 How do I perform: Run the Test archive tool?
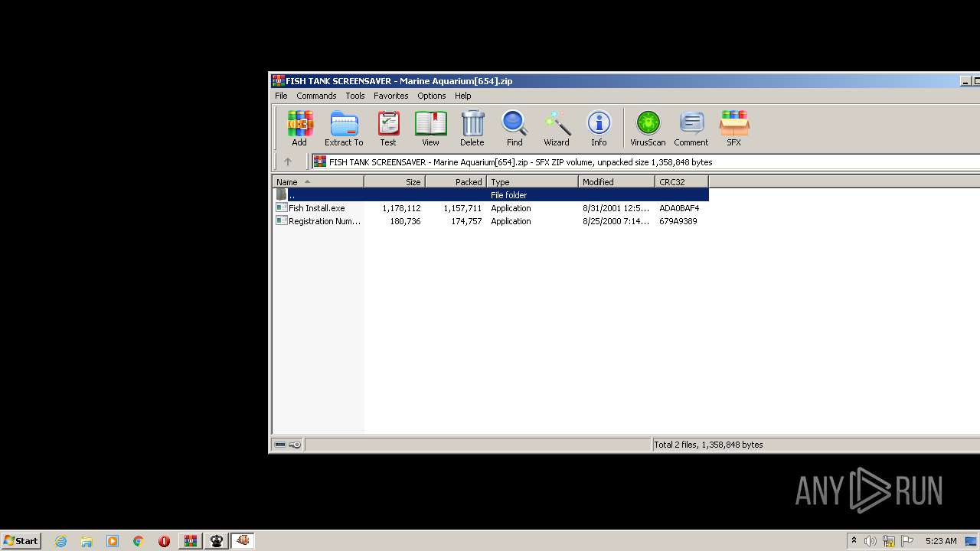[388, 128]
